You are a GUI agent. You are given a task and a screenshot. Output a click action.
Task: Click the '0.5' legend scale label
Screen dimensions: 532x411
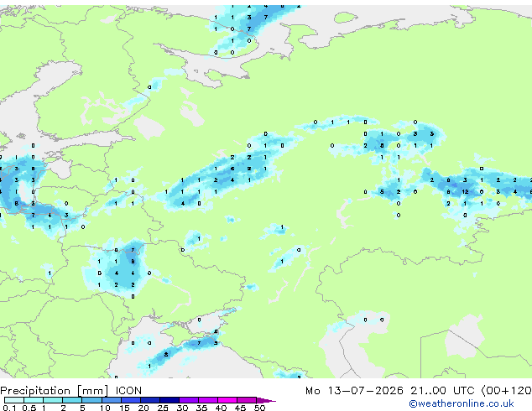pyautogui.click(x=29, y=408)
